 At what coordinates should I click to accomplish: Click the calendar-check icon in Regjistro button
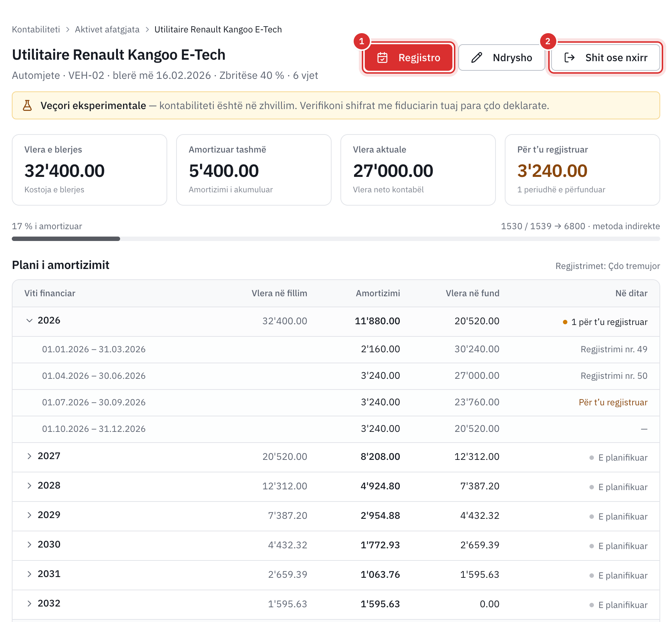[382, 57]
